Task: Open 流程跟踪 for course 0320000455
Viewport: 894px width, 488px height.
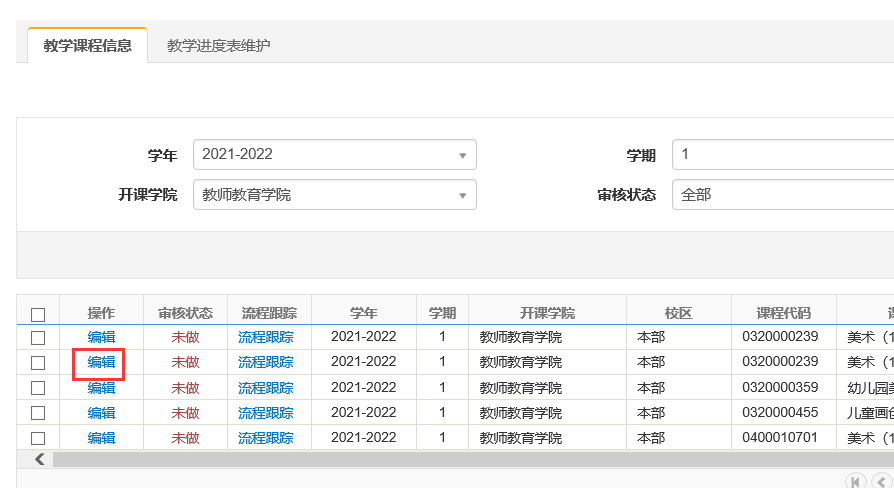Action: (x=266, y=413)
